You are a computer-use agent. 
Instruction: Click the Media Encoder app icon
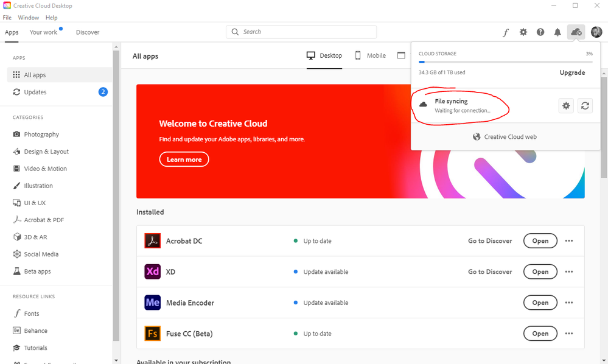coord(152,303)
